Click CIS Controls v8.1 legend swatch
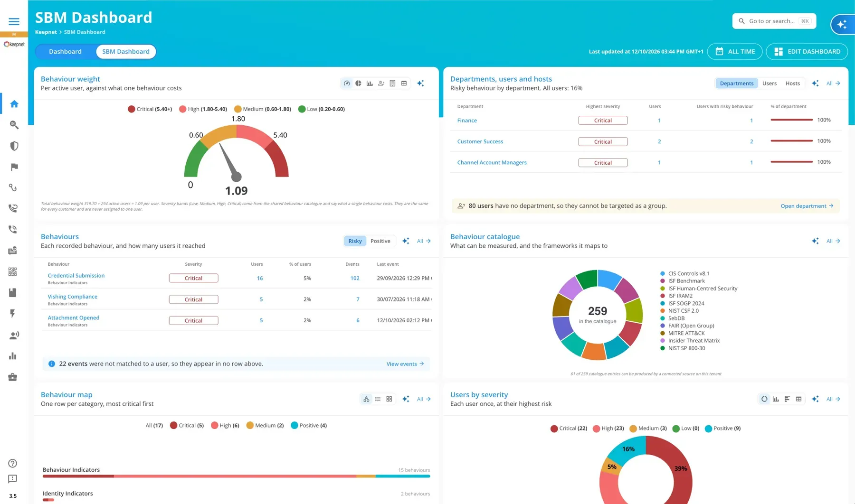This screenshot has height=504, width=855. click(x=662, y=273)
